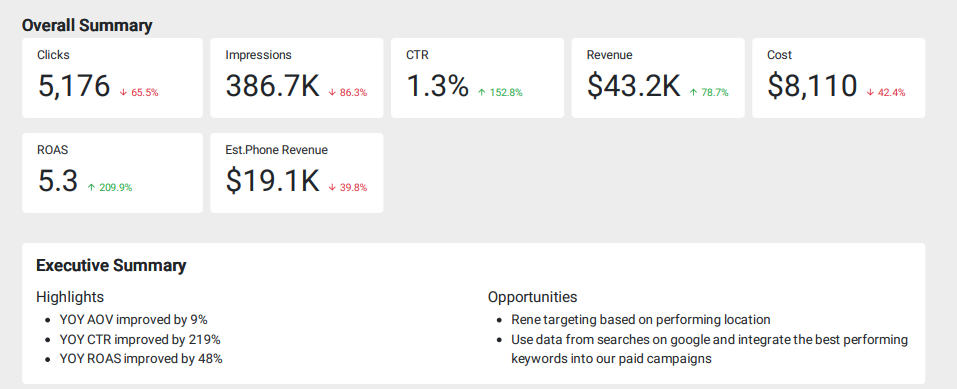Click the red down arrow beside Clicks 65.5%

(123, 93)
